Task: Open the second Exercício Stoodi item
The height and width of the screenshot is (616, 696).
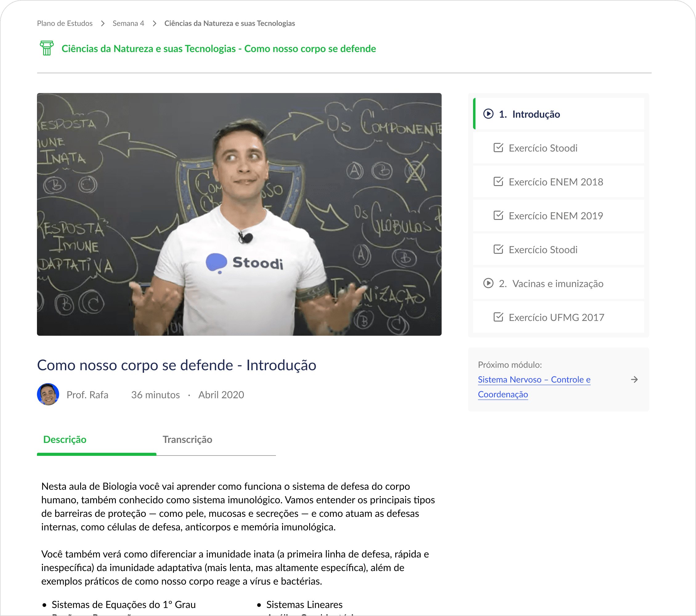Action: [558, 249]
